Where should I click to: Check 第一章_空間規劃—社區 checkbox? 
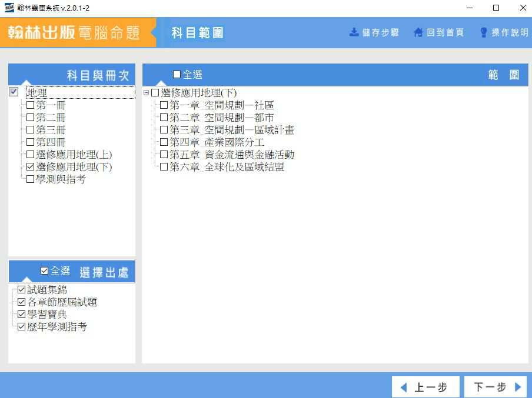click(164, 105)
